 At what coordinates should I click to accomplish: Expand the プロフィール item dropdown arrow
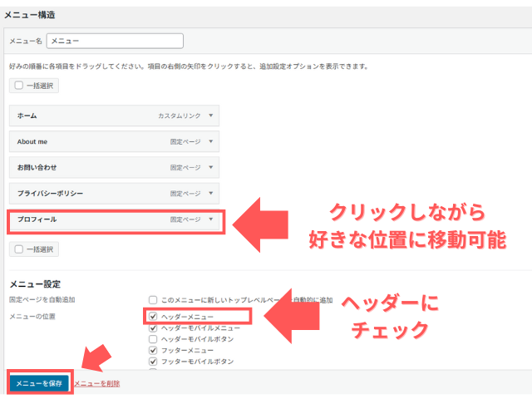coord(211,220)
